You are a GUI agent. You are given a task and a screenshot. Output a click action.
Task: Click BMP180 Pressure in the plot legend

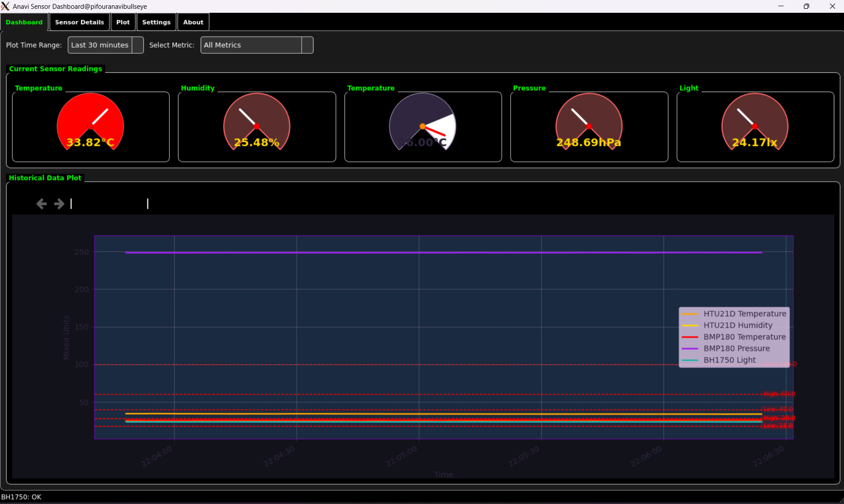tap(736, 348)
